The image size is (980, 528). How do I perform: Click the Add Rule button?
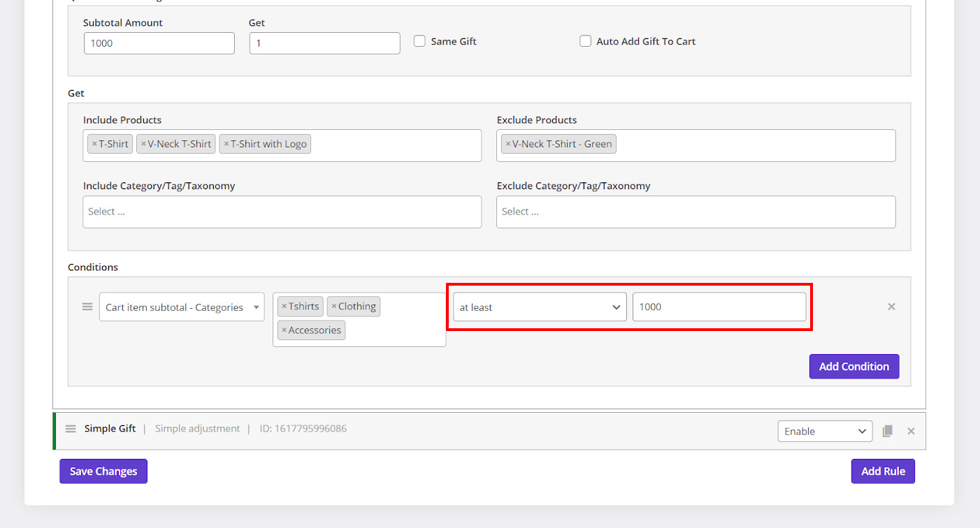(883, 471)
